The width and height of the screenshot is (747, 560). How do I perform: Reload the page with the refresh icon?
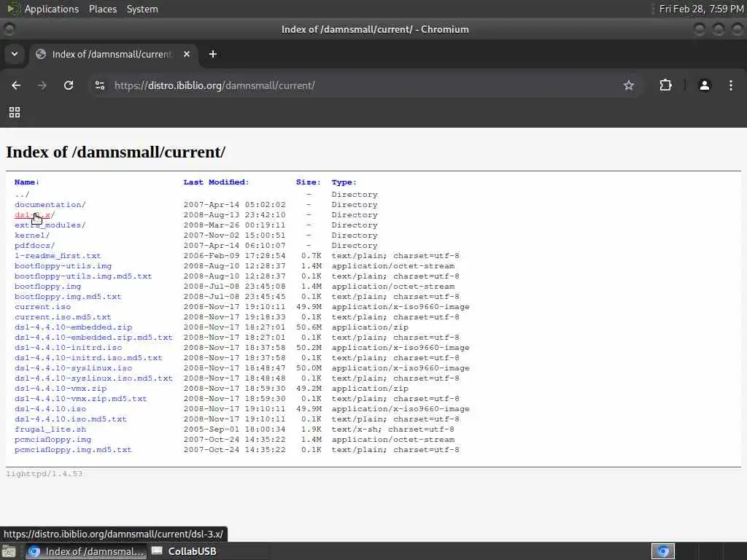point(69,85)
